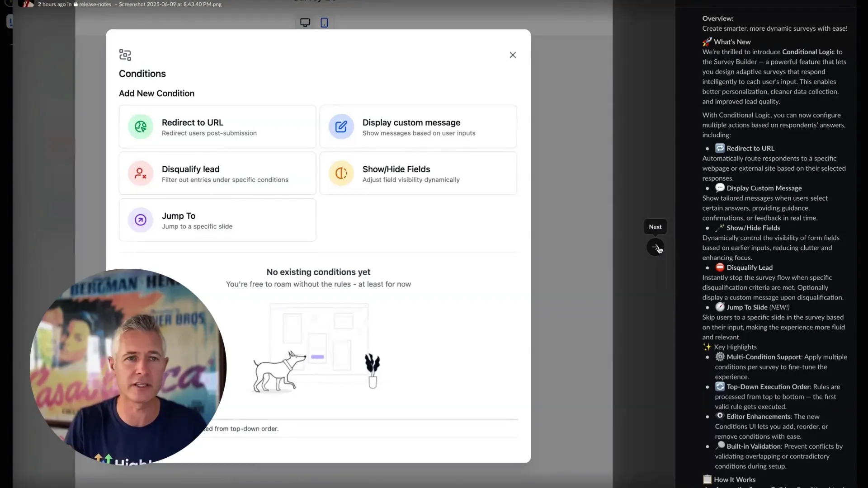The width and height of the screenshot is (868, 488).
Task: Click 'Redirect to URL' bullet in release notes
Action: click(750, 148)
